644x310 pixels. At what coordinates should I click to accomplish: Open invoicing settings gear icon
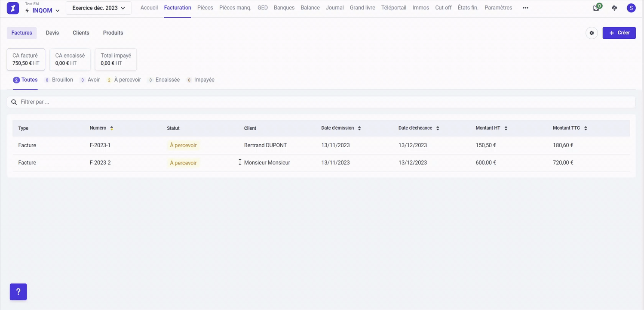tap(592, 33)
